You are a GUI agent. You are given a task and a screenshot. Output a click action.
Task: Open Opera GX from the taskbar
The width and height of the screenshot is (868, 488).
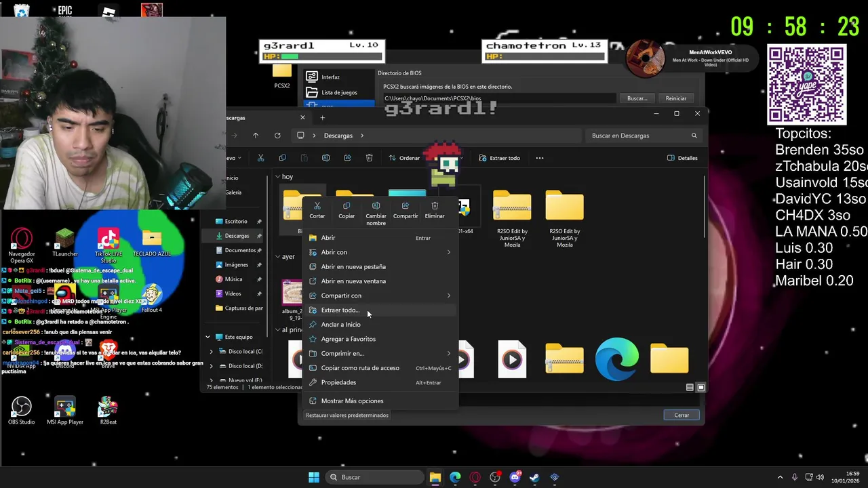click(475, 477)
